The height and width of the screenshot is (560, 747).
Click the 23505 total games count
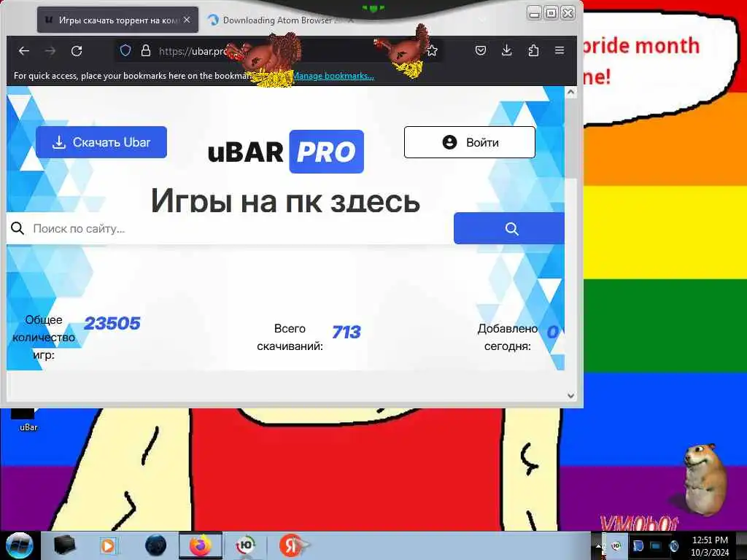point(112,324)
